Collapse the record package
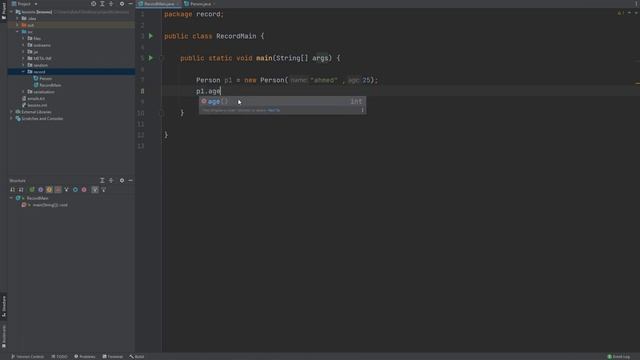 pyautogui.click(x=23, y=71)
